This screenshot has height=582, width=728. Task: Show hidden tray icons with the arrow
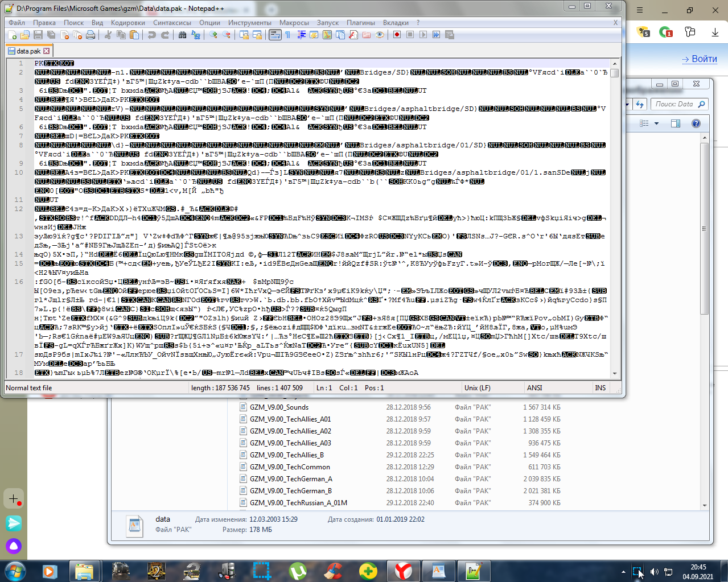(623, 572)
